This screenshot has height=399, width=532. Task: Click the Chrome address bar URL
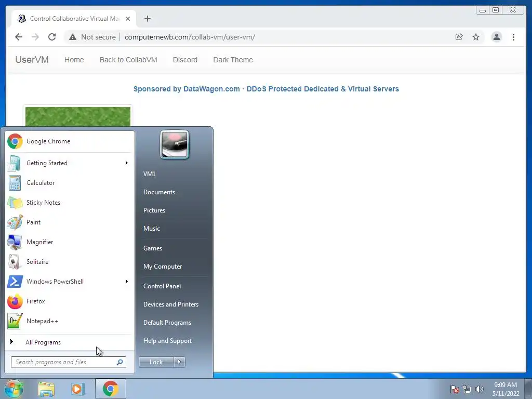(x=190, y=37)
